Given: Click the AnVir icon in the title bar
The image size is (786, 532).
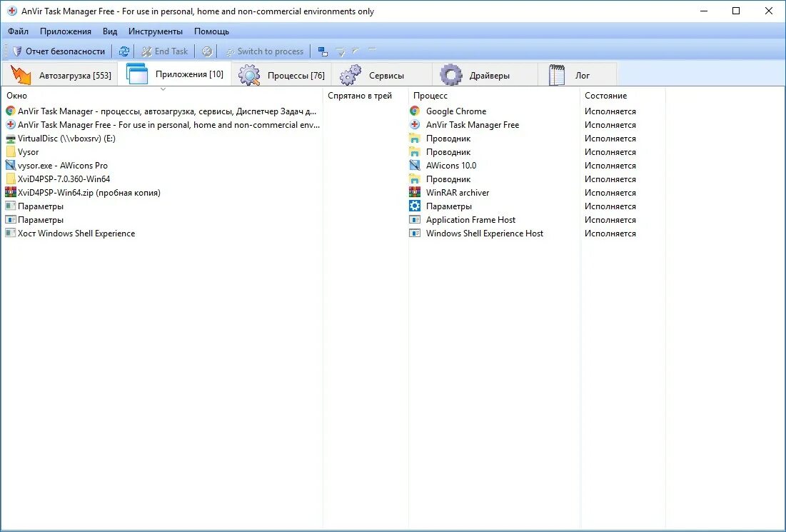Looking at the screenshot, I should pyautogui.click(x=11, y=11).
